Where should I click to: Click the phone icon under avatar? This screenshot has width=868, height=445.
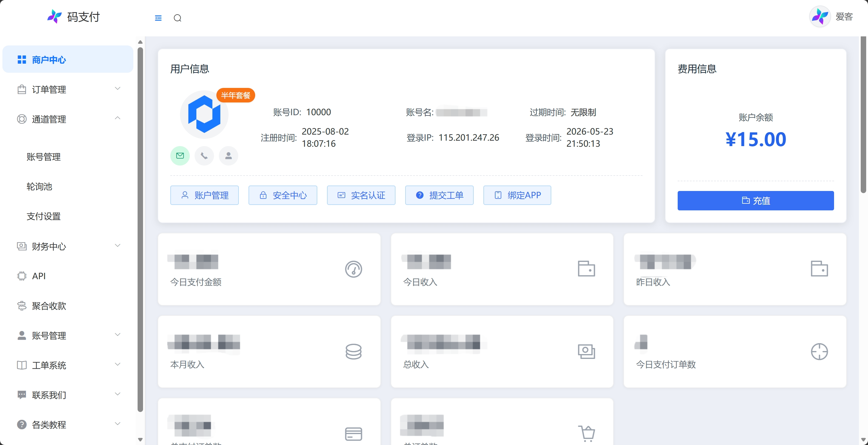coord(204,156)
